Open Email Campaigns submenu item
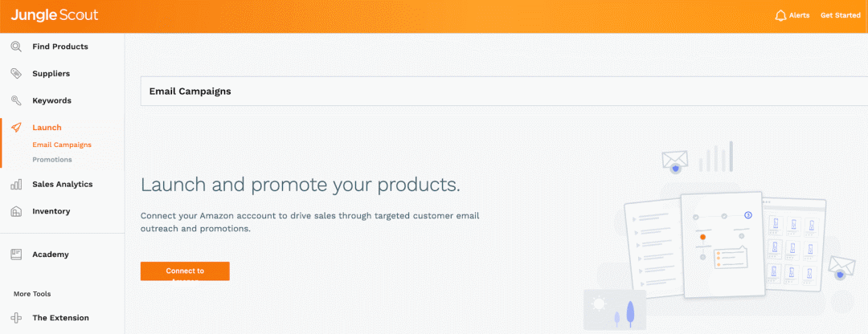The width and height of the screenshot is (868, 334). (x=62, y=145)
